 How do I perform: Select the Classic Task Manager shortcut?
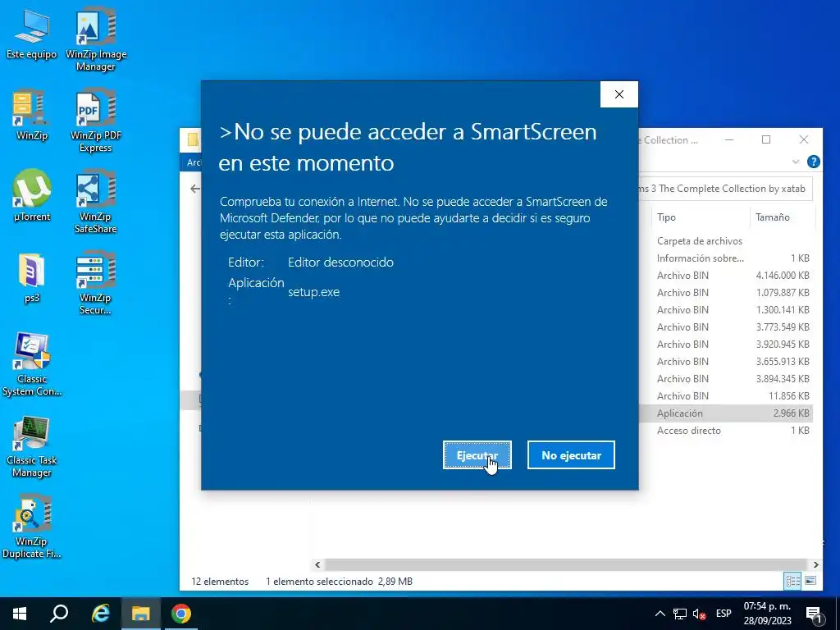point(31,446)
